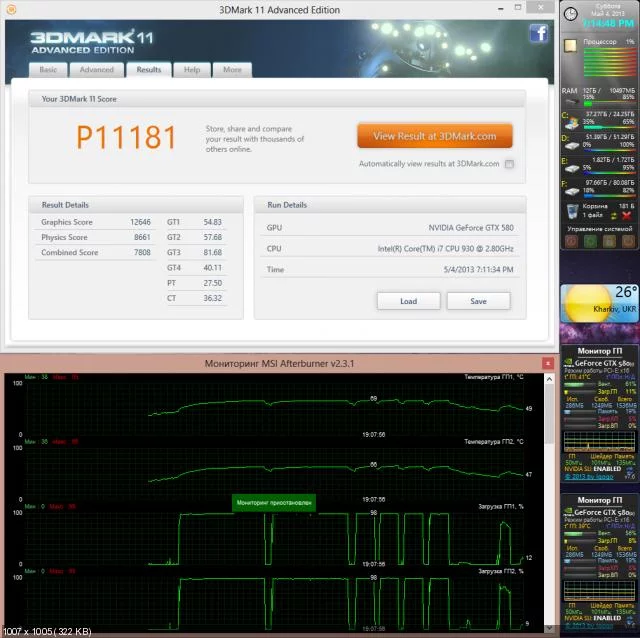The height and width of the screenshot is (638, 640).
Task: Click the sidebar clock time display
Action: (x=608, y=24)
